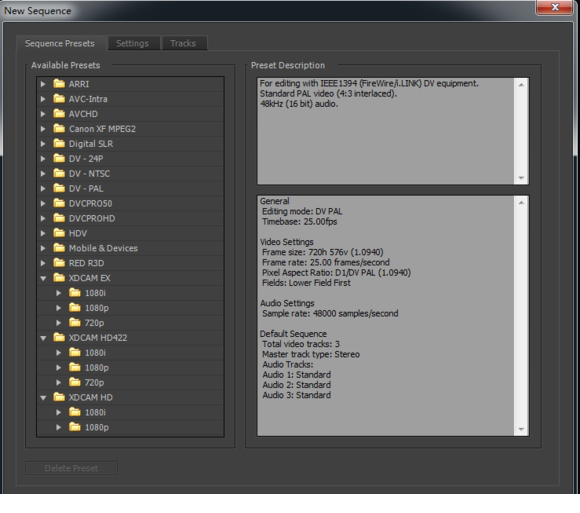Click the DVCPROHD folder icon
The width and height of the screenshot is (580, 513).
click(x=59, y=218)
